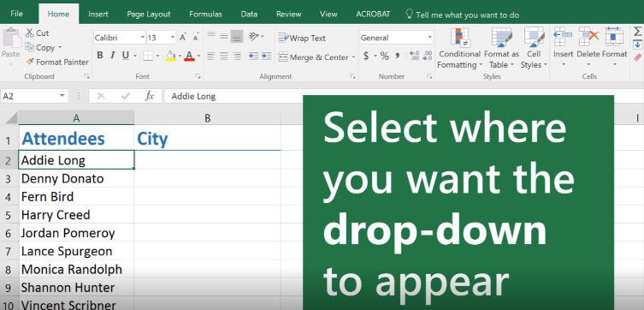Select the column B header
The height and width of the screenshot is (310, 644).
tap(208, 118)
